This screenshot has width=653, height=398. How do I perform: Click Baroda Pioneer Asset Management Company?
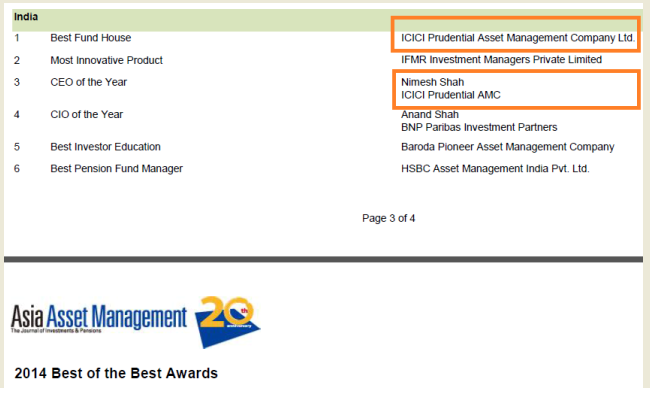coord(508,147)
